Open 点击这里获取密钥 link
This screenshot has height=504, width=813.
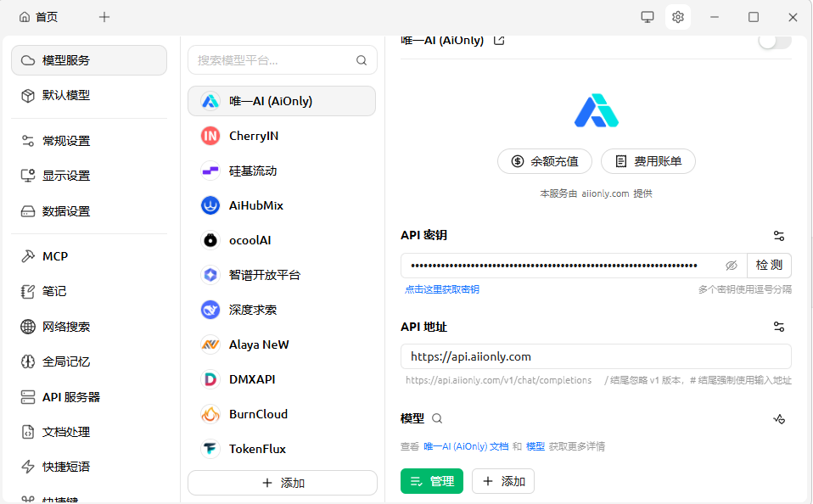point(442,289)
